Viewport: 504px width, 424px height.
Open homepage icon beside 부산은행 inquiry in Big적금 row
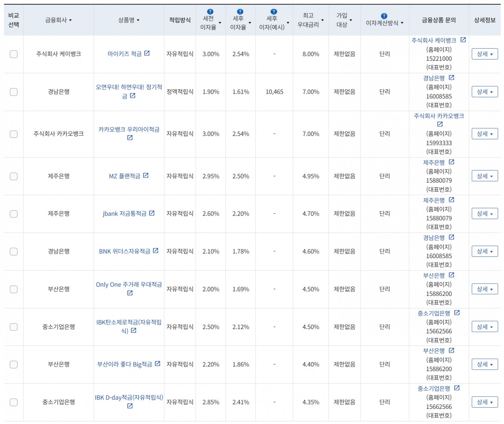tap(452, 350)
